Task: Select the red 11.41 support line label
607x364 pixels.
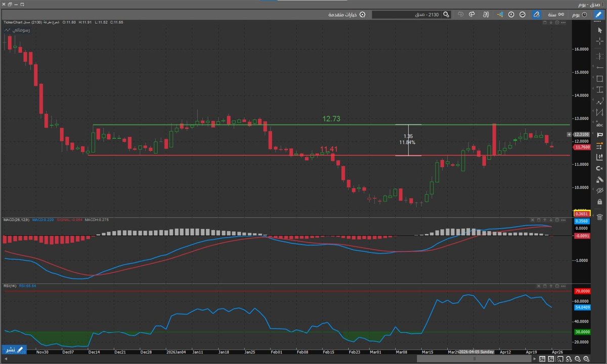Action: [x=329, y=149]
